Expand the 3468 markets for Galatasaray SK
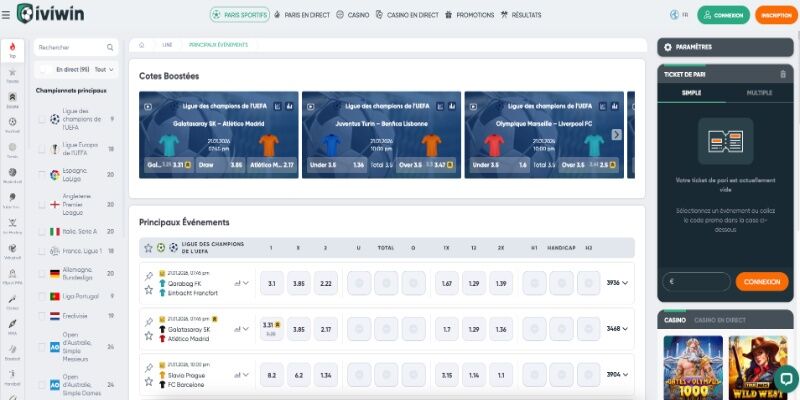Screen dimensions: 800x400 tap(617, 329)
